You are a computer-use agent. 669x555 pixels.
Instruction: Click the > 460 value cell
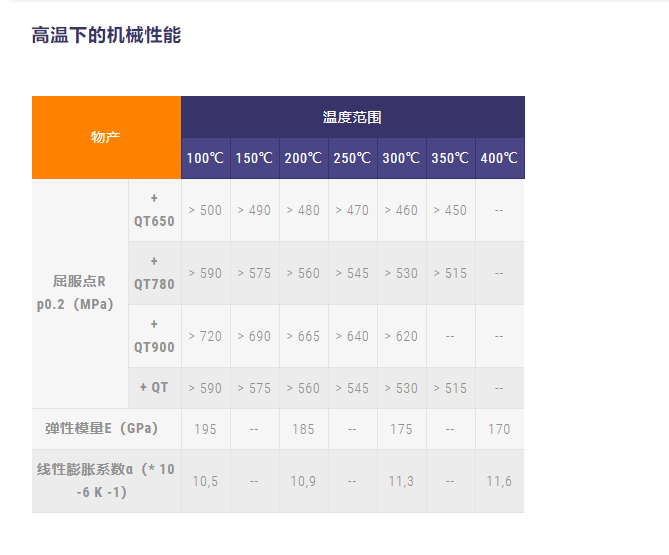coord(402,210)
